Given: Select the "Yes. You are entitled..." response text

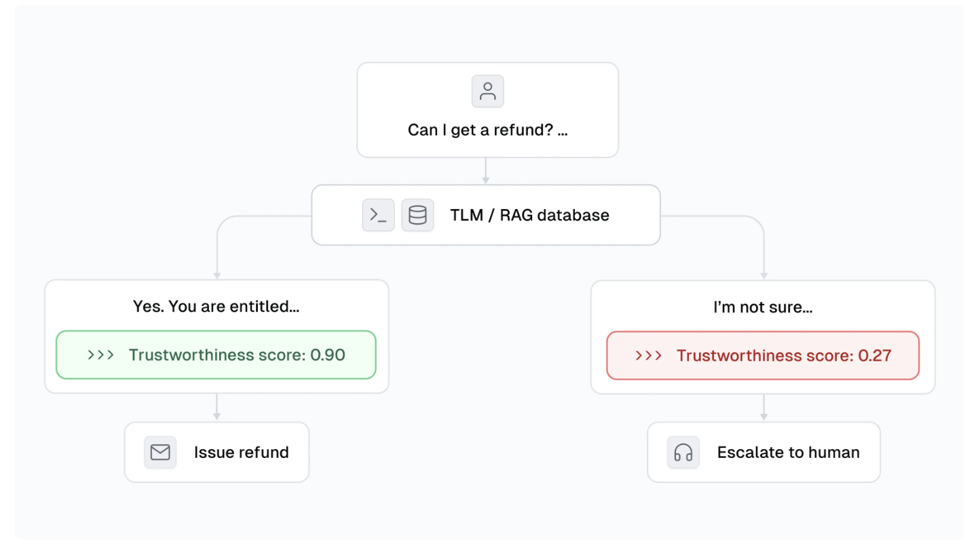Looking at the screenshot, I should tap(216, 306).
